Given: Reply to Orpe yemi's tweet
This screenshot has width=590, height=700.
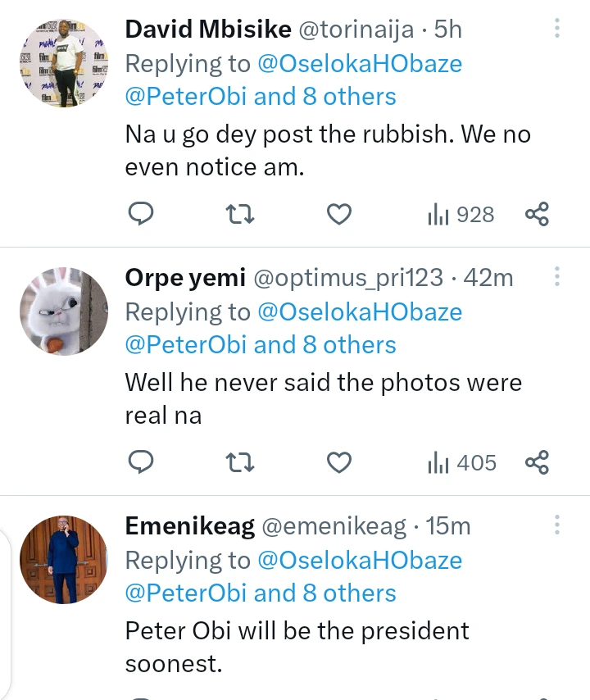Looking at the screenshot, I should tap(142, 463).
